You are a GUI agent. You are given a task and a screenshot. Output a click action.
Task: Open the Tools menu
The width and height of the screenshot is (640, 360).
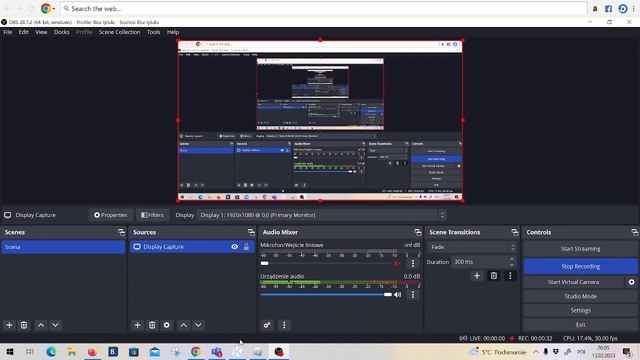153,32
